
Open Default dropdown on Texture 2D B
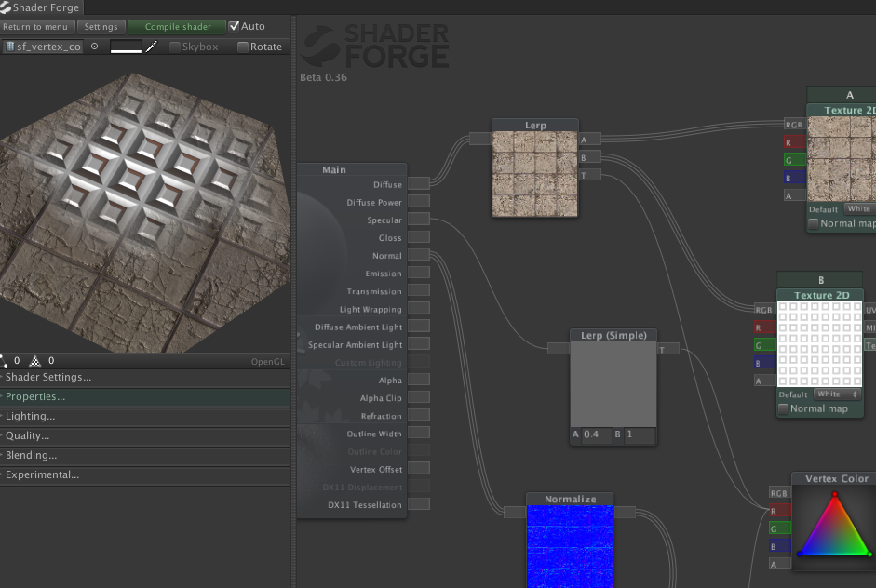pyautogui.click(x=836, y=394)
